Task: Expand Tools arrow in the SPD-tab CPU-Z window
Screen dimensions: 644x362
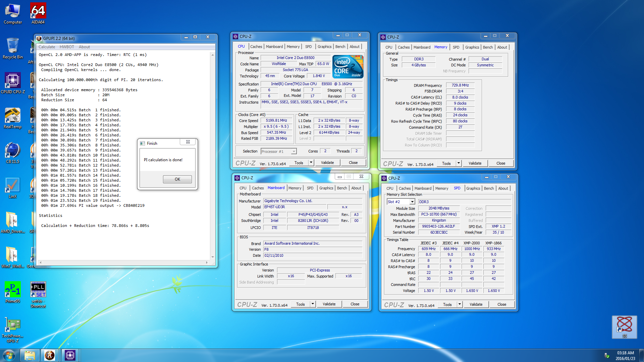Action: point(460,304)
